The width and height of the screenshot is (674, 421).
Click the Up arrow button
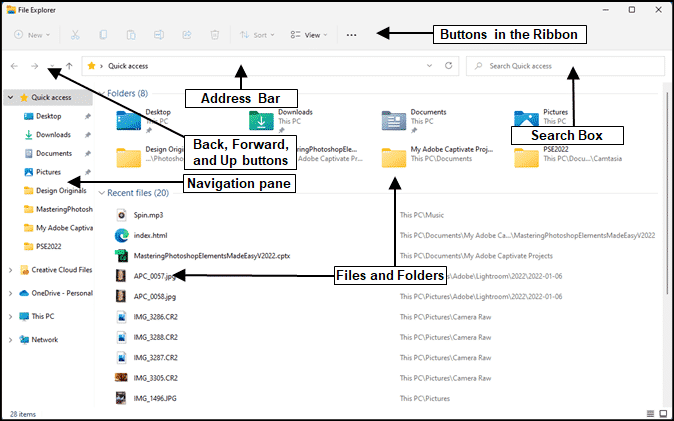click(69, 66)
